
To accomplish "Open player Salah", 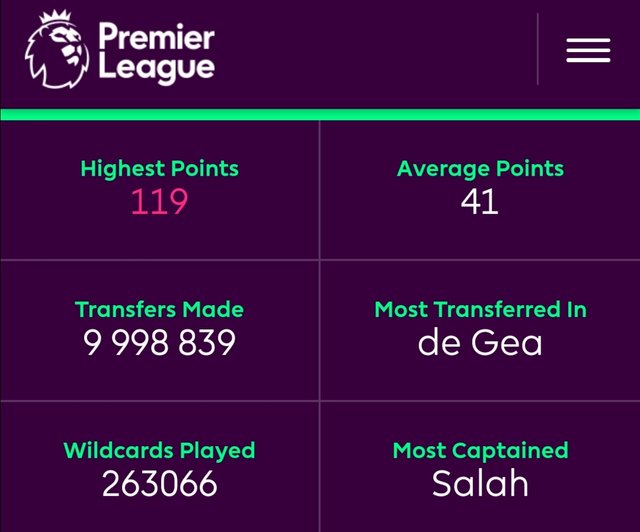I will point(480,484).
